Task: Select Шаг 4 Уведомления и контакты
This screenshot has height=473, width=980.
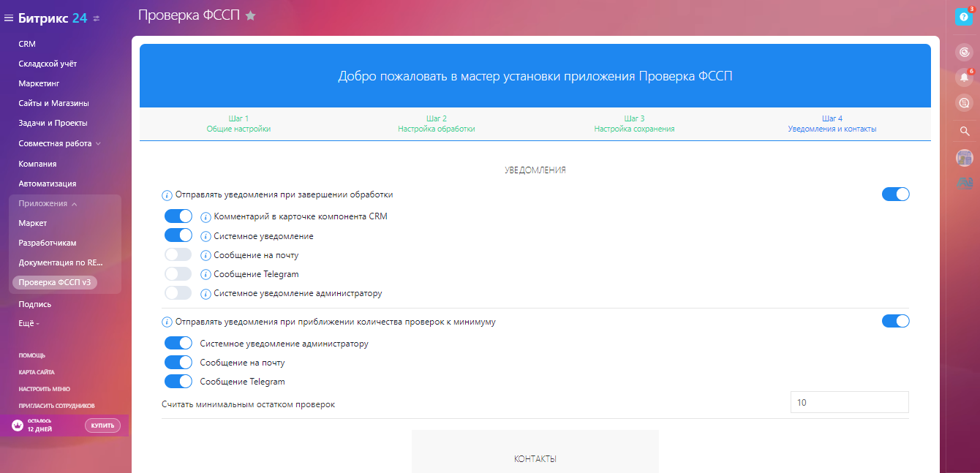Action: point(832,124)
